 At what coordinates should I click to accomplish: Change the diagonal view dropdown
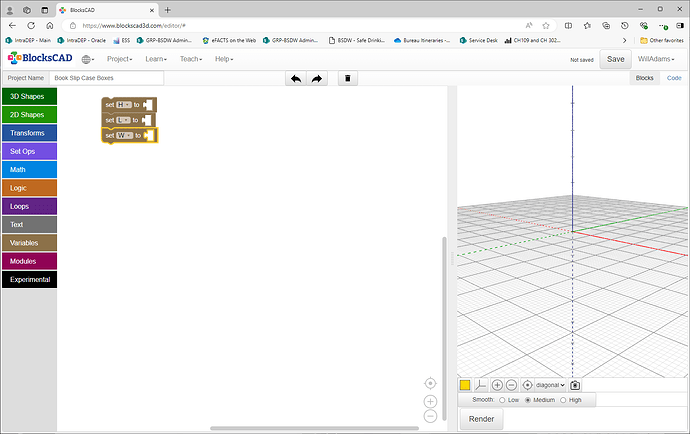[550, 385]
